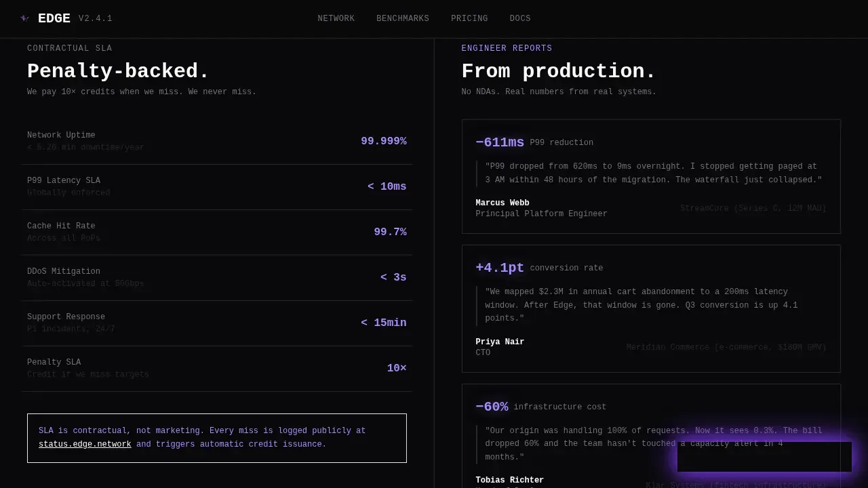
Task: Select the 99.7% cache value
Action: [391, 232]
